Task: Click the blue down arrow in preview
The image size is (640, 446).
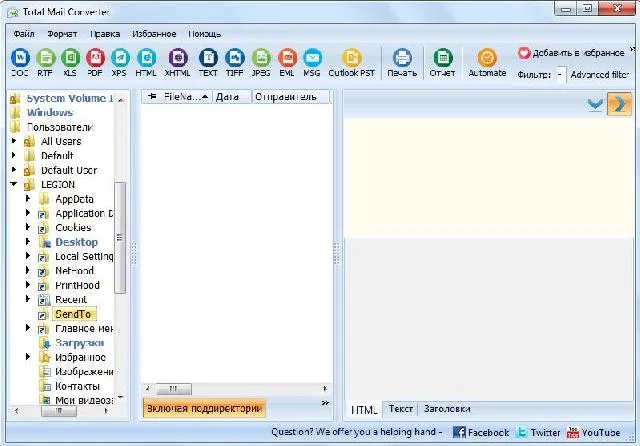Action: tap(595, 104)
